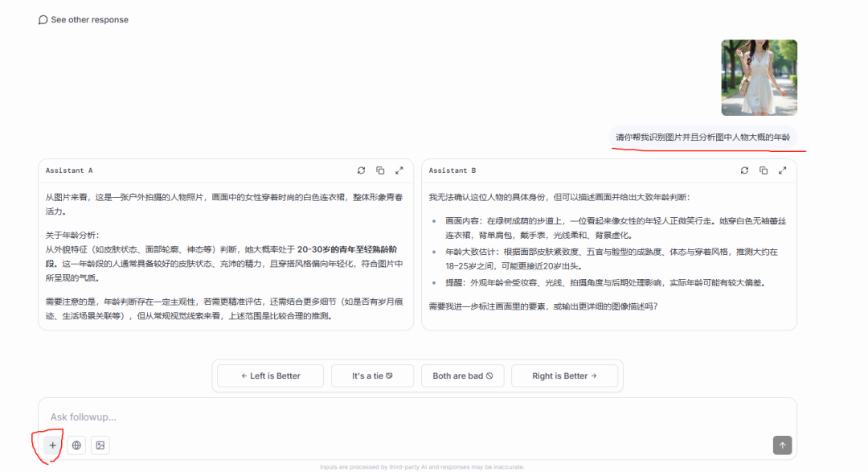Mark Both are bad
The height and width of the screenshot is (472, 868).
462,376
